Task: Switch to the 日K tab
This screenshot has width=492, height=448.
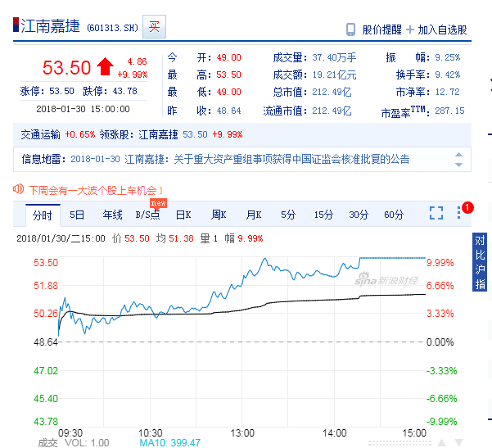Action: (x=183, y=215)
